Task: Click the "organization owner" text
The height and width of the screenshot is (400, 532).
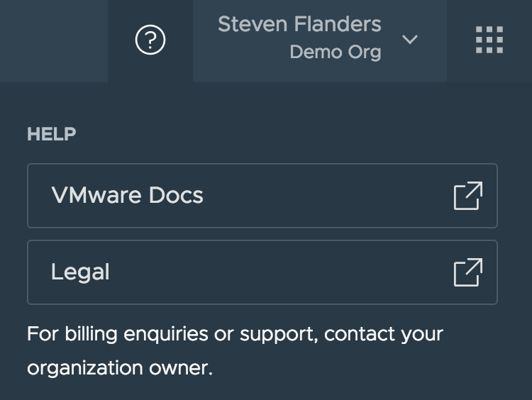Action: coord(119,369)
